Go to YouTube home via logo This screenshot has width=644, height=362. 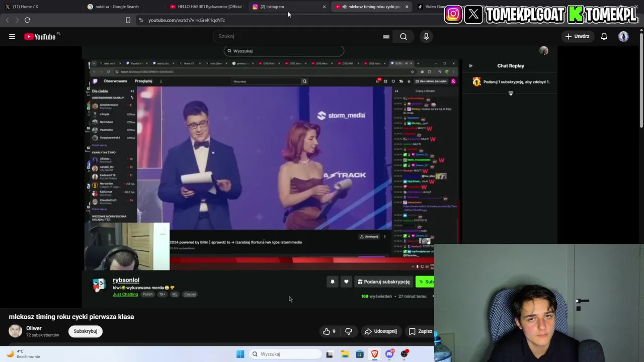pos(40,37)
